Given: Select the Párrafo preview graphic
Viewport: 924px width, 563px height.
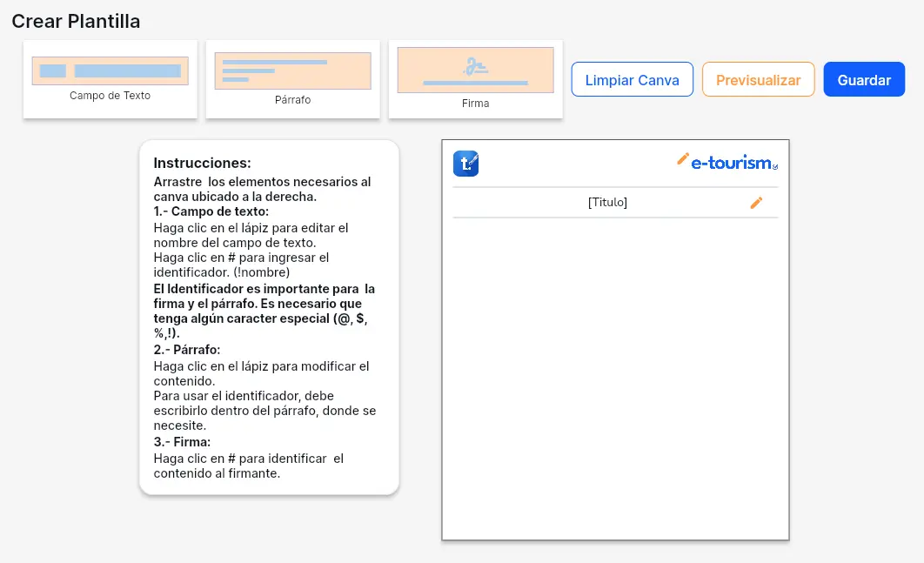Looking at the screenshot, I should [292, 70].
